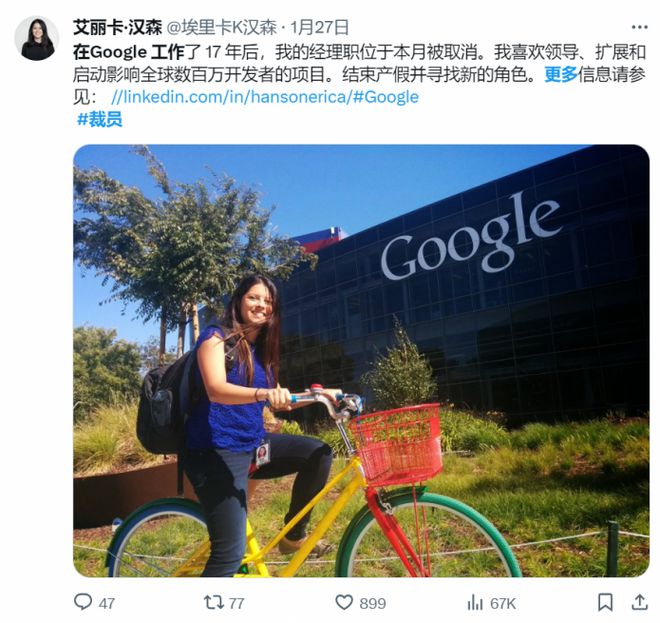The height and width of the screenshot is (623, 660).
Task: Click the 77 retweets count
Action: click(236, 604)
